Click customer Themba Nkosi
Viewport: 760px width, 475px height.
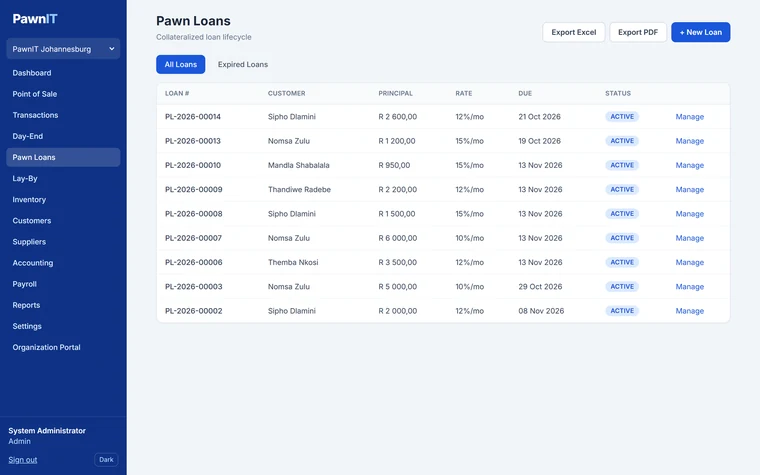(293, 262)
